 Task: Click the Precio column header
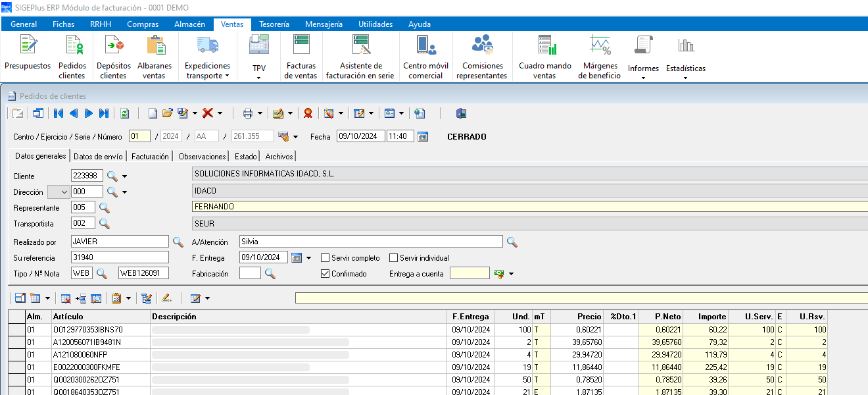(577, 317)
